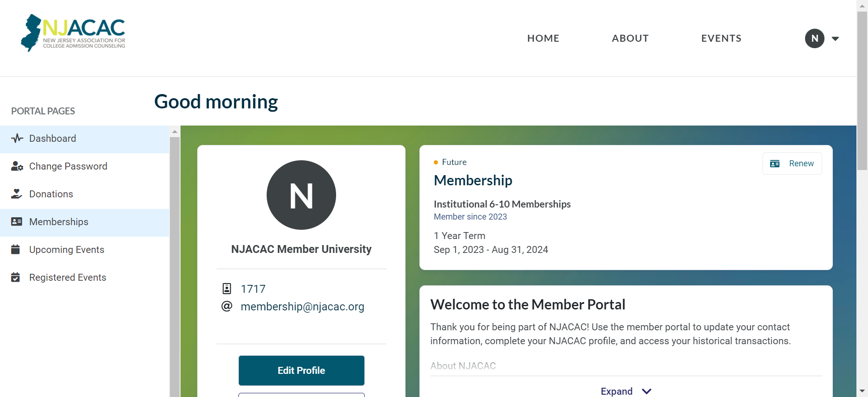Click the large N profile picture
The image size is (868, 397).
point(301,195)
